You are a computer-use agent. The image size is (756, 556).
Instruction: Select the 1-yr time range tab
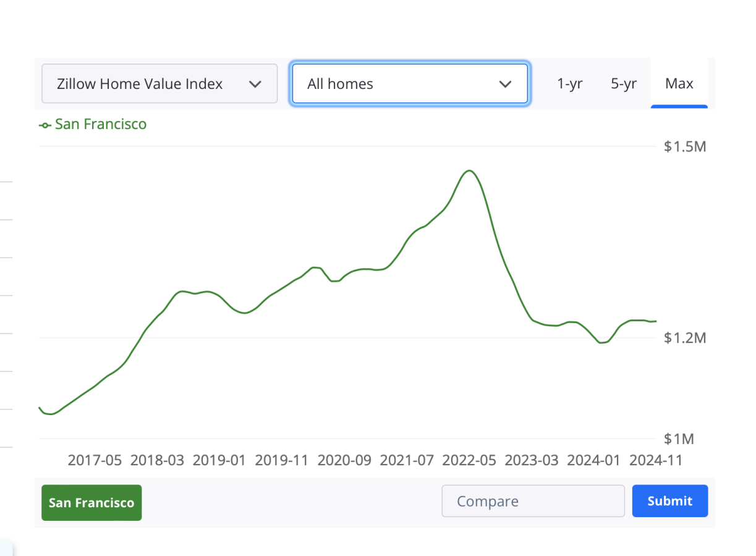pyautogui.click(x=569, y=84)
